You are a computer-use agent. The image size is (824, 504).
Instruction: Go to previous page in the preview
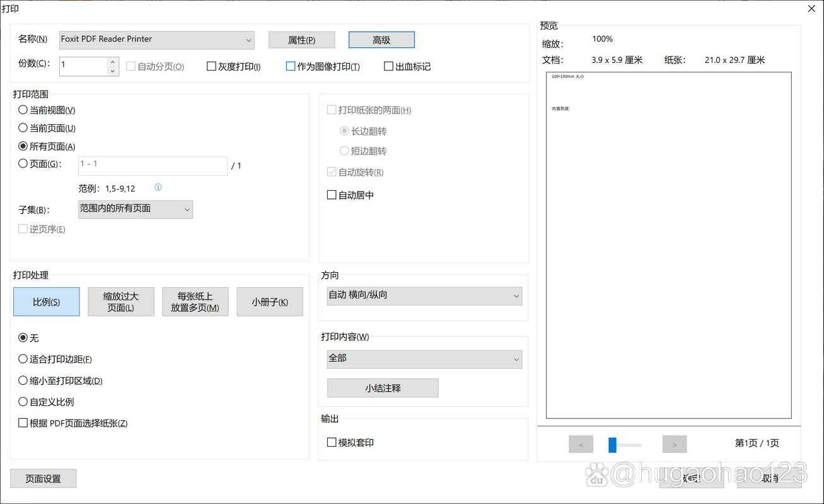[x=580, y=444]
